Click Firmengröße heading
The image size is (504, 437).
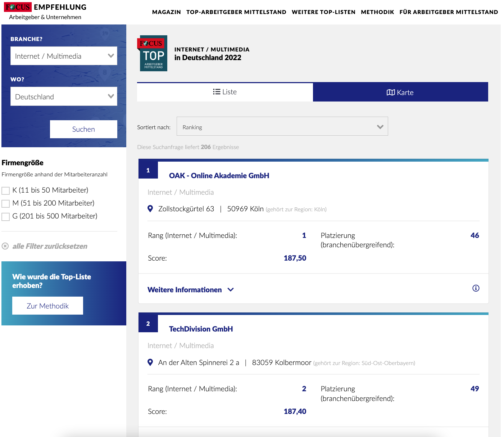pos(23,163)
